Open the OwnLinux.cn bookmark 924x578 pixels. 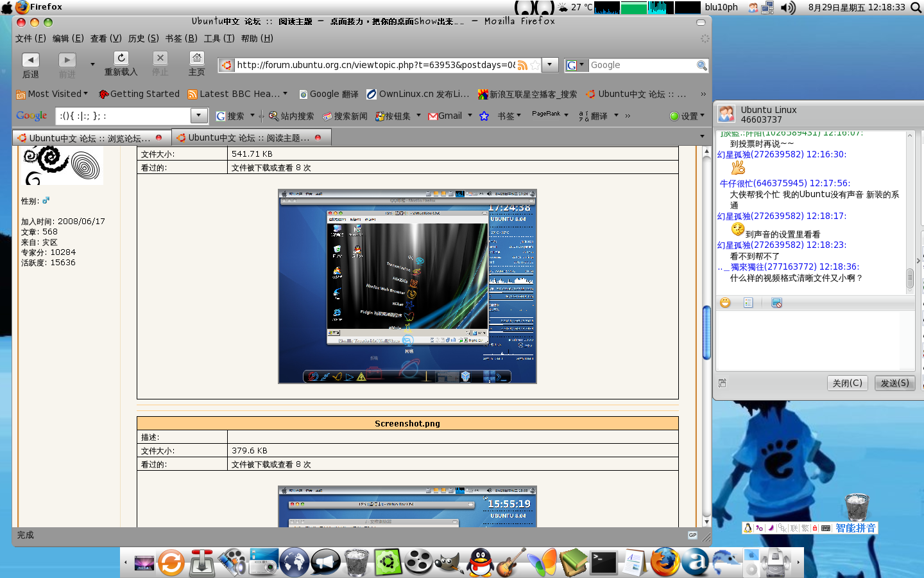pyautogui.click(x=418, y=94)
